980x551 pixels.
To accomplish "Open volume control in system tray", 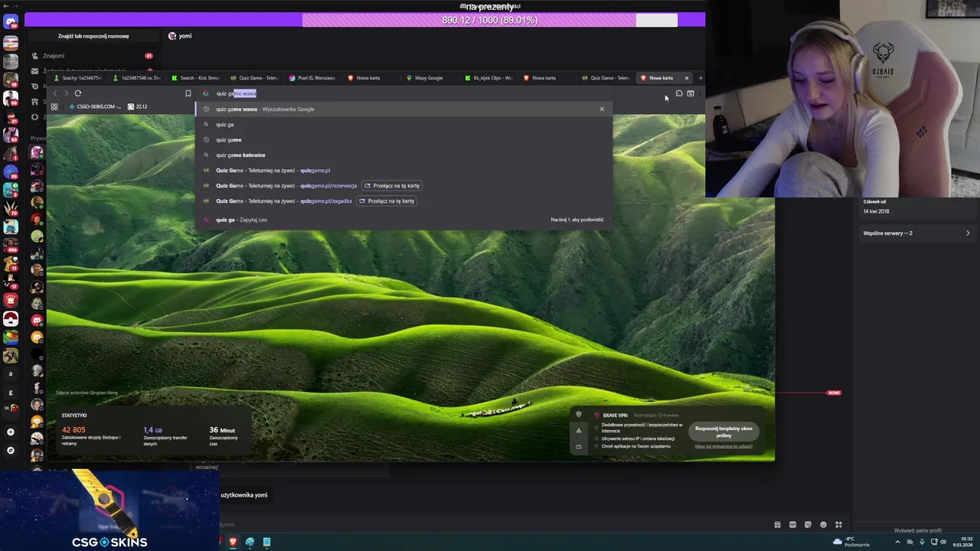I will pyautogui.click(x=943, y=542).
